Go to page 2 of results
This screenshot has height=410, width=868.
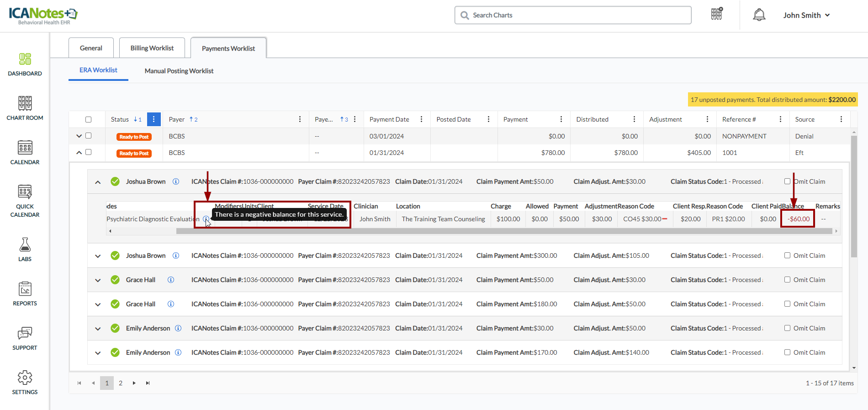(121, 383)
